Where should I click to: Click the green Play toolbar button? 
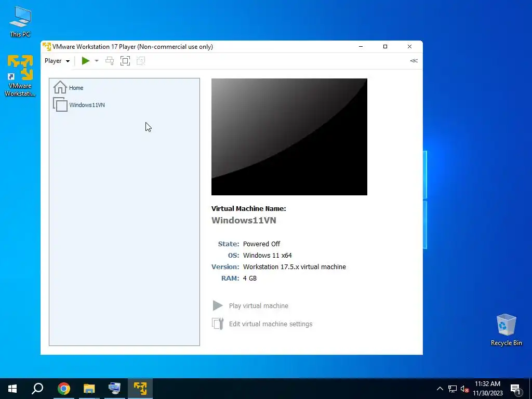tap(86, 61)
